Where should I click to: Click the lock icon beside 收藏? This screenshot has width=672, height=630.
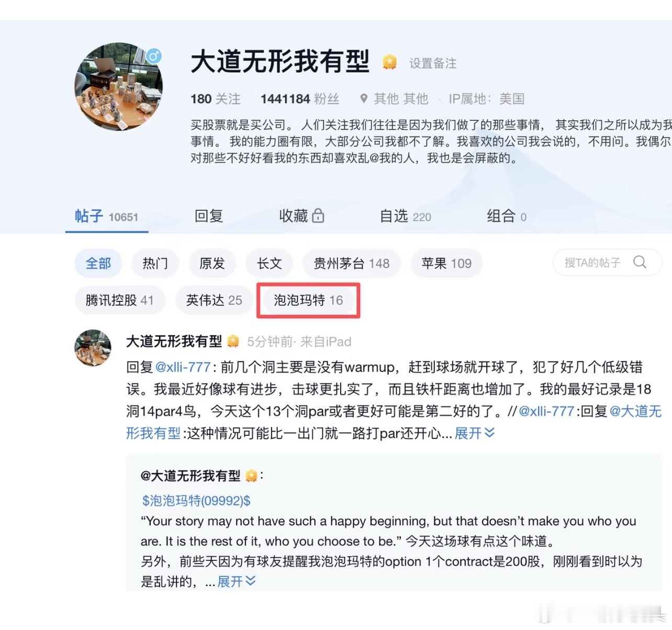pyautogui.click(x=318, y=216)
